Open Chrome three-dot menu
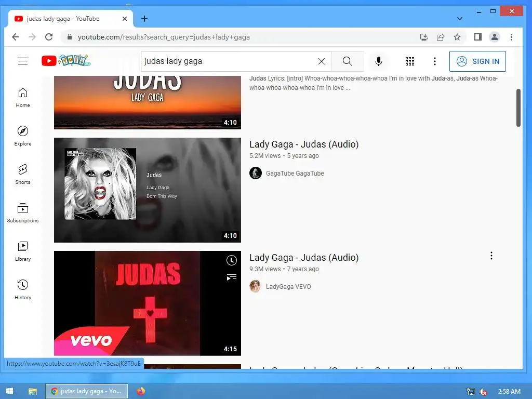 [511, 37]
